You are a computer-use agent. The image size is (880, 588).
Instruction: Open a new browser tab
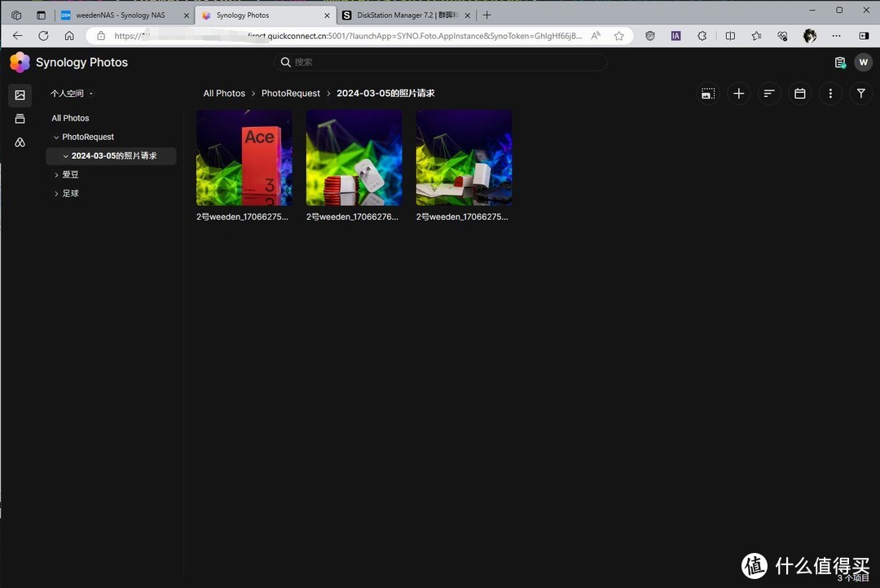coord(487,15)
